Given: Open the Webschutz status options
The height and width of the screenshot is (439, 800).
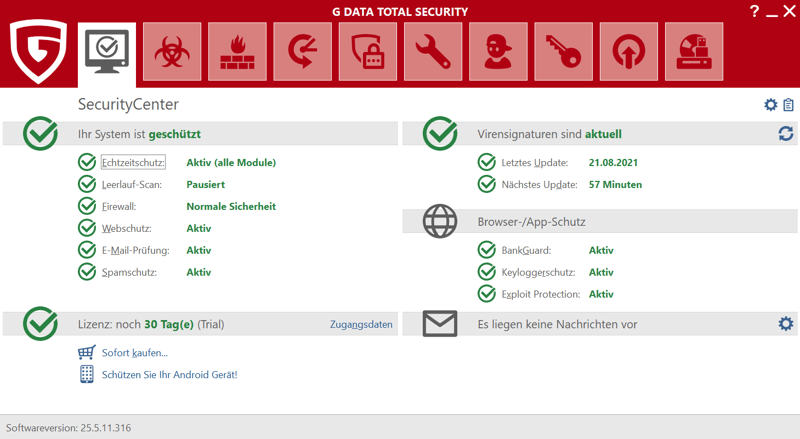Looking at the screenshot, I should 127,229.
